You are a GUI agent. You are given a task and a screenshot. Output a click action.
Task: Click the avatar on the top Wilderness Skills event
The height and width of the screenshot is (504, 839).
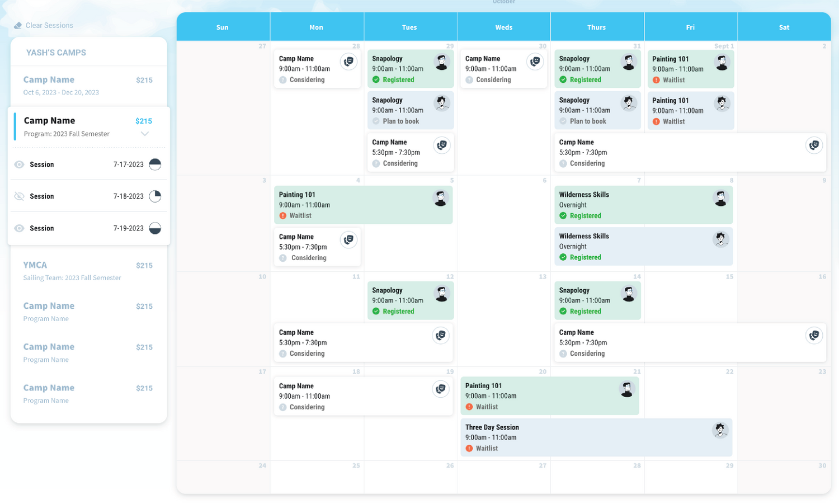click(x=720, y=198)
